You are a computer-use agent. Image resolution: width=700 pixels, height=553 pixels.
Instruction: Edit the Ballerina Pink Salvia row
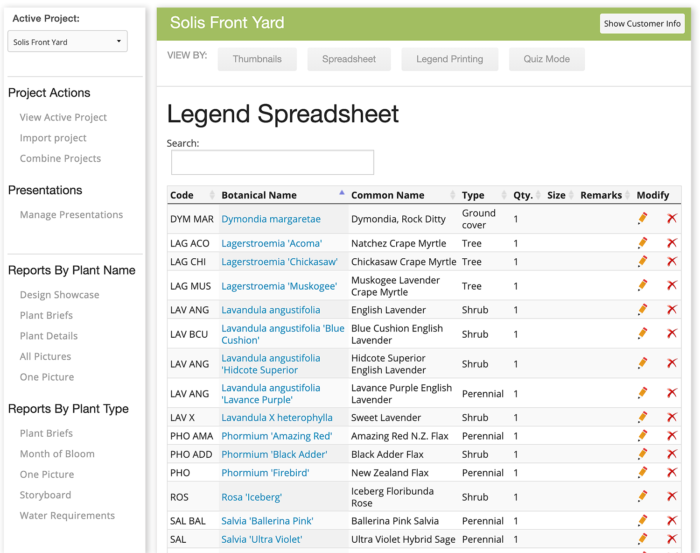[642, 520]
